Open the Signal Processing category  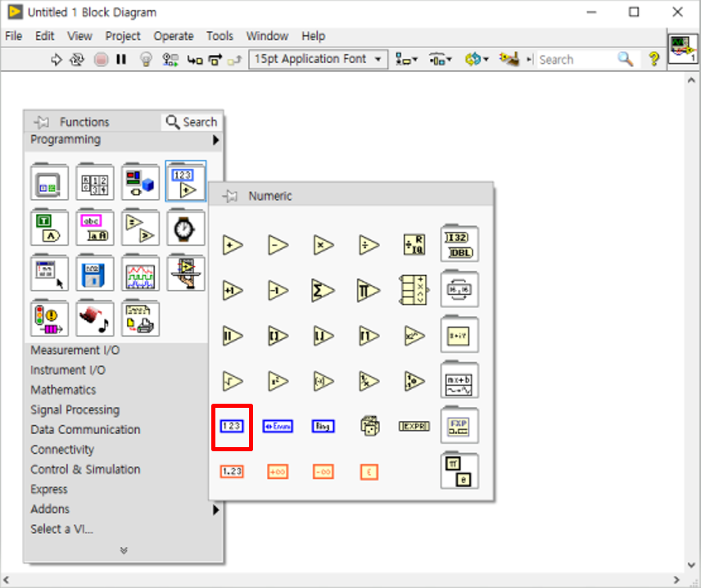tap(75, 409)
